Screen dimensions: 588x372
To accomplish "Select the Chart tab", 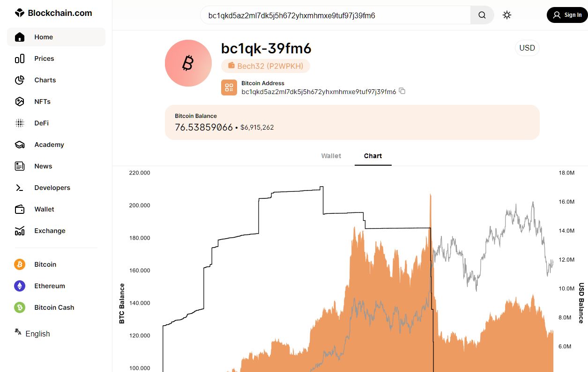I will (x=372, y=156).
